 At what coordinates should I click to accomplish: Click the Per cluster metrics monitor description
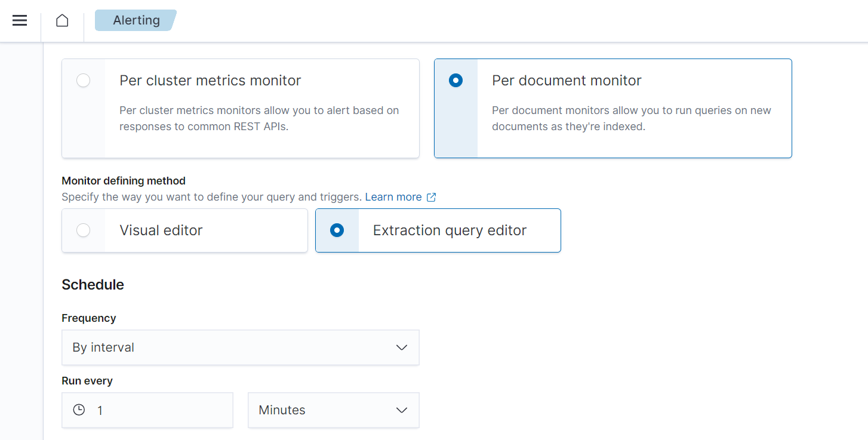pos(259,118)
